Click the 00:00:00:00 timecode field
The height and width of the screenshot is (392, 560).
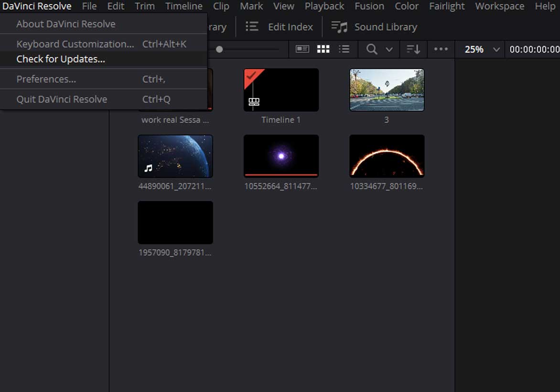coord(534,49)
